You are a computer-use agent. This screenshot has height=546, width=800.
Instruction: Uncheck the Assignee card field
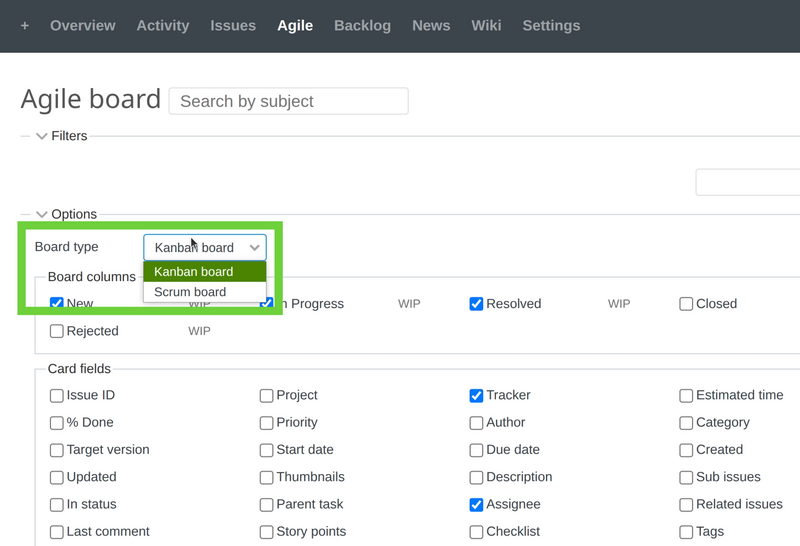(x=477, y=505)
